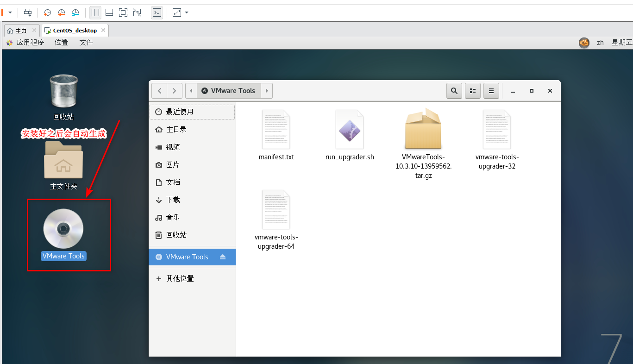Open 文档 in the sidebar

coord(192,182)
